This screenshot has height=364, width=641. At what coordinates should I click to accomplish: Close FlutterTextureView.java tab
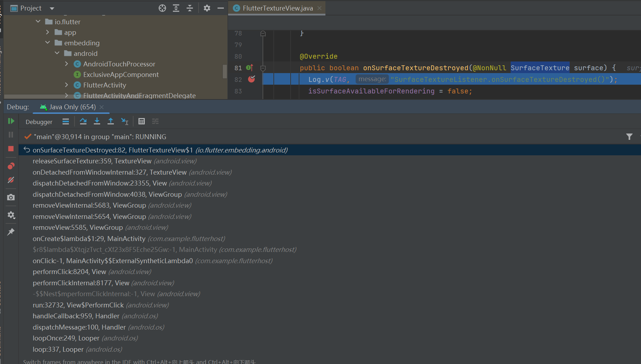319,8
